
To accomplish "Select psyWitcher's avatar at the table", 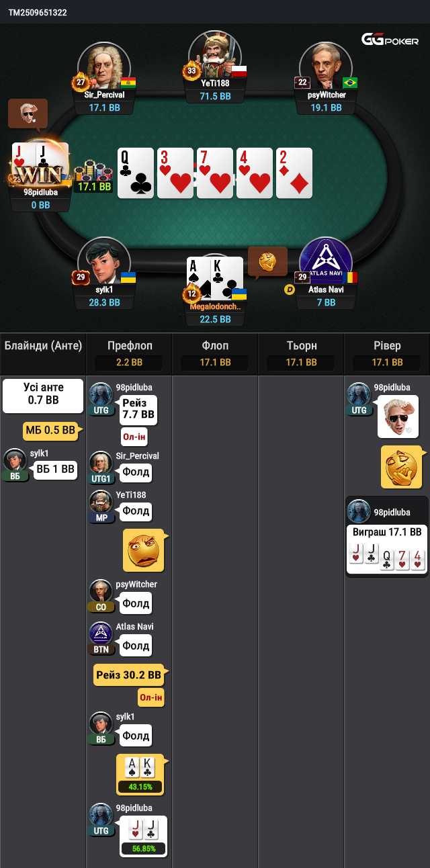I will (x=326, y=66).
